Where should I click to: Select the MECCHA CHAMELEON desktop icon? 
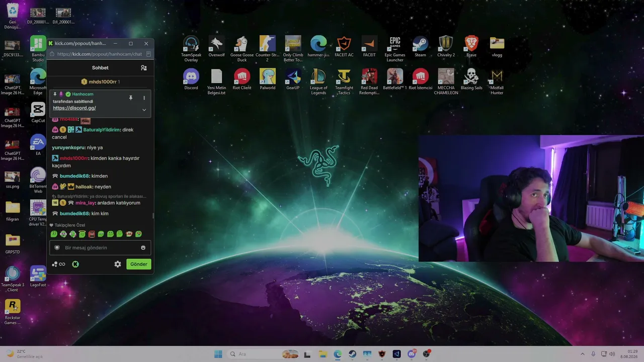[446, 81]
